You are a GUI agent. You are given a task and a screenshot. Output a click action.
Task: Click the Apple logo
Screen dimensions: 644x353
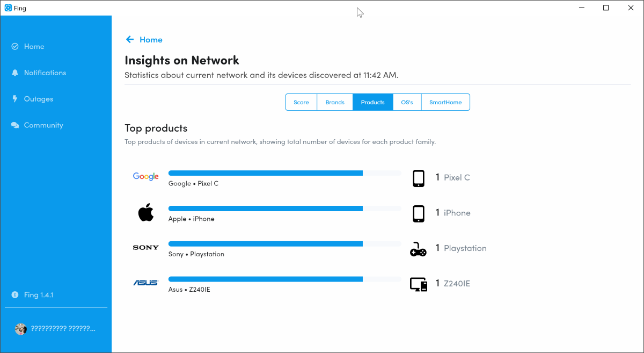[x=146, y=212]
